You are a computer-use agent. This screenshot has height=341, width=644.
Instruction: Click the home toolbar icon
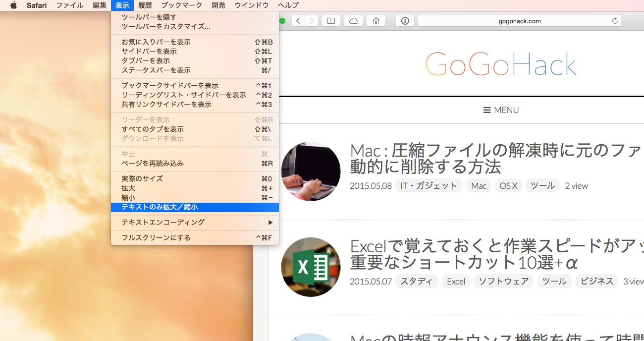376,21
